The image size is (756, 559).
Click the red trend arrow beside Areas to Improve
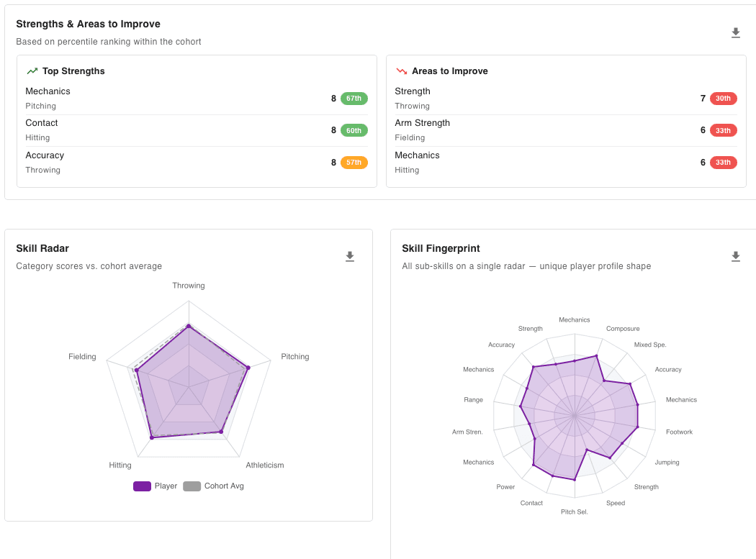(x=401, y=71)
